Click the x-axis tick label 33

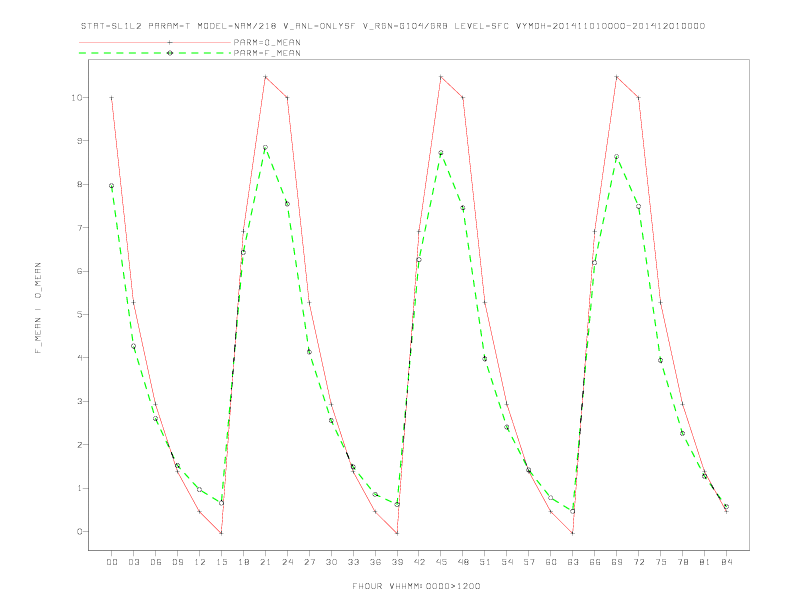point(353,562)
